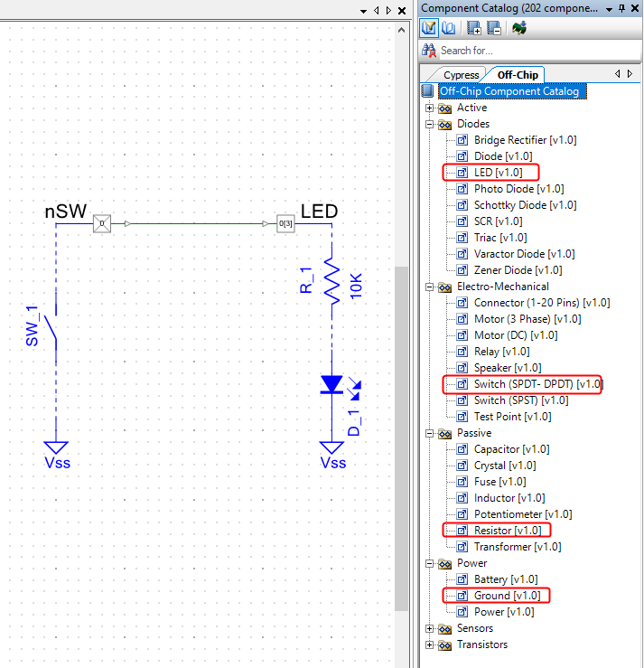Screen dimensions: 644x668
Task: Select the LED output pin terminal
Action: coord(285,222)
